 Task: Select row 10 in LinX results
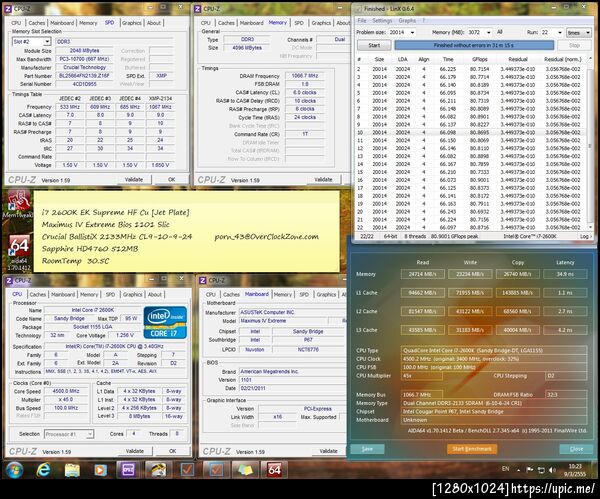pyautogui.click(x=471, y=132)
